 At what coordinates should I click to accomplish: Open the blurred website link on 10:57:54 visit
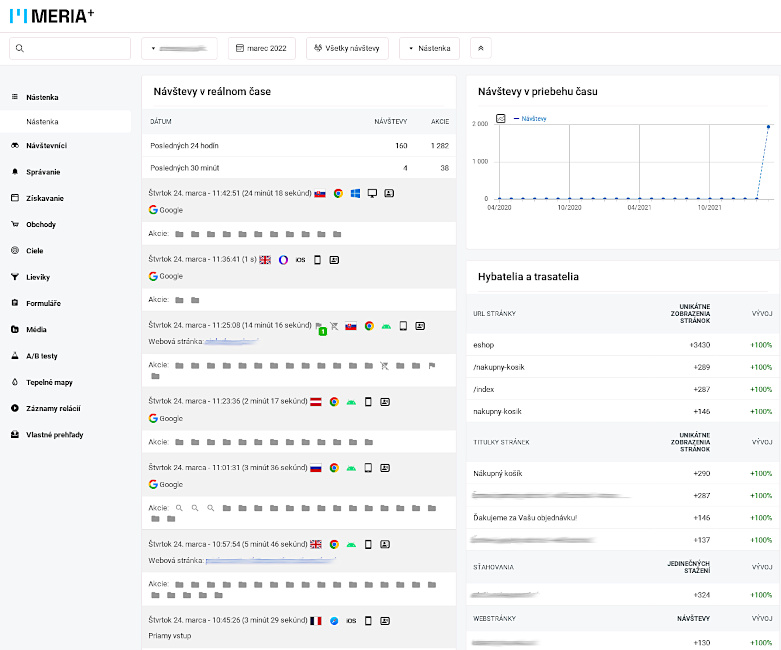pyautogui.click(x=270, y=561)
